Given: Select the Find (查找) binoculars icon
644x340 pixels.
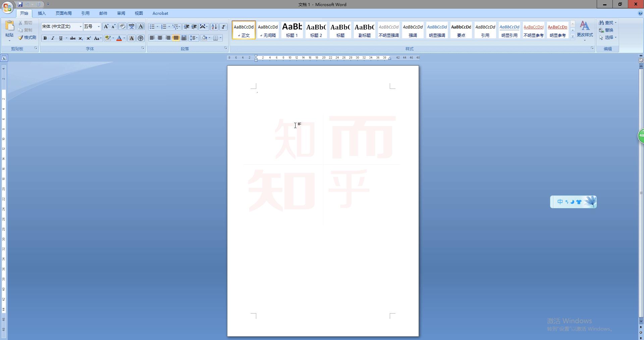Looking at the screenshot, I should 601,22.
